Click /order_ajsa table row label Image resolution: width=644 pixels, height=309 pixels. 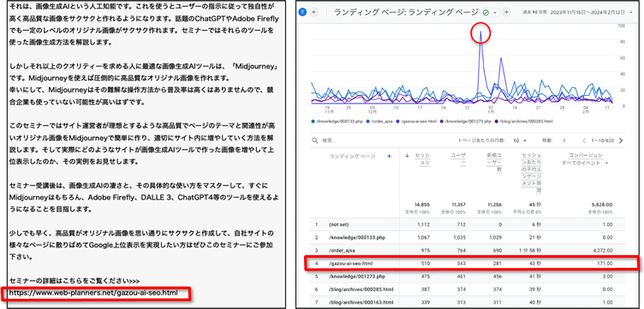343,250
